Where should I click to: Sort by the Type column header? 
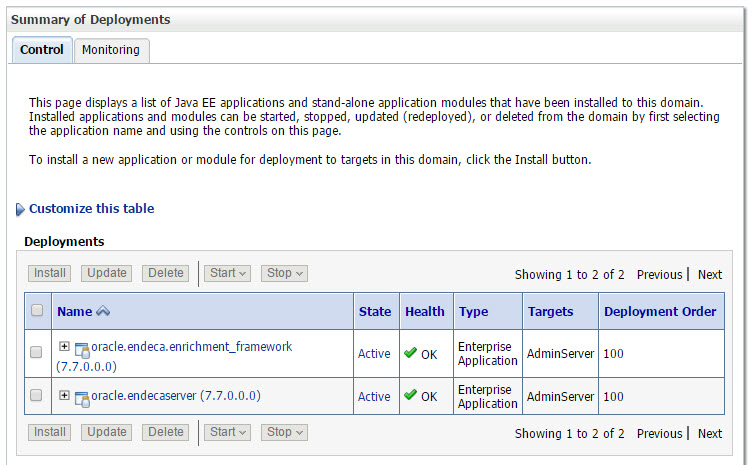473,312
